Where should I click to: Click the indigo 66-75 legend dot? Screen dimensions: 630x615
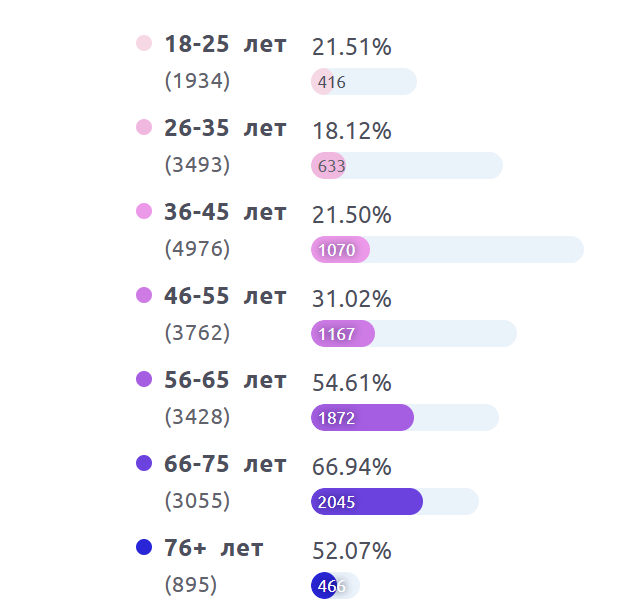(143, 463)
